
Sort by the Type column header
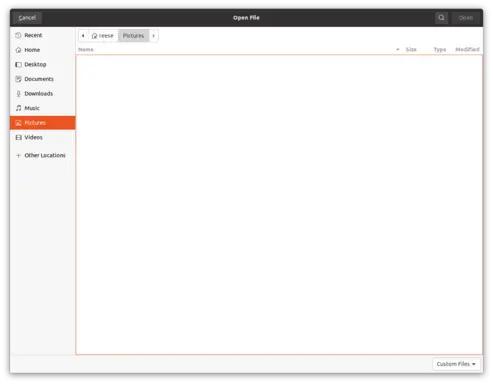pos(439,50)
